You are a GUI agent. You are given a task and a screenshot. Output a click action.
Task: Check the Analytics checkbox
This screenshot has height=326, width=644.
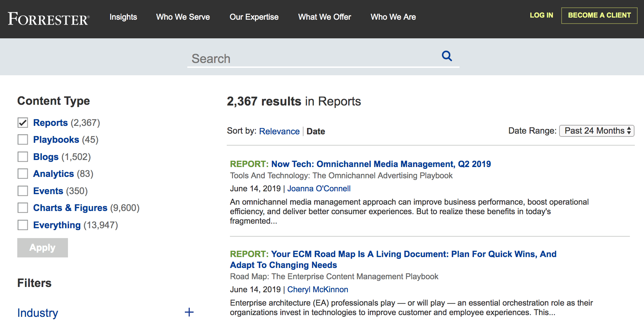click(x=23, y=174)
